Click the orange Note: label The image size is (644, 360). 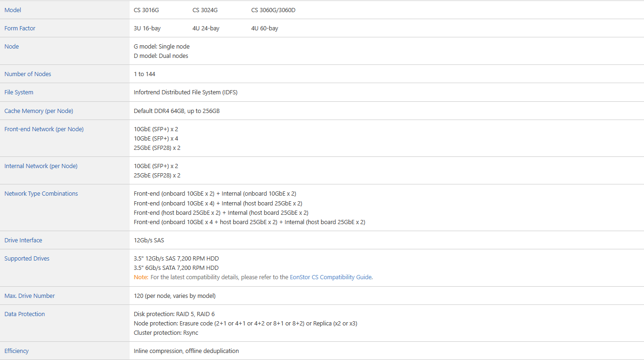pyautogui.click(x=141, y=277)
